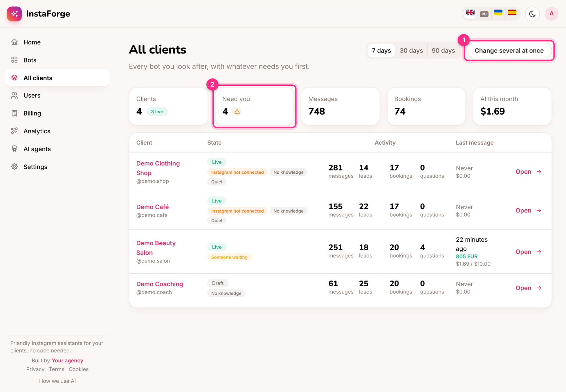Open the Demo Coaching row arrow
566x392 pixels.
point(539,288)
